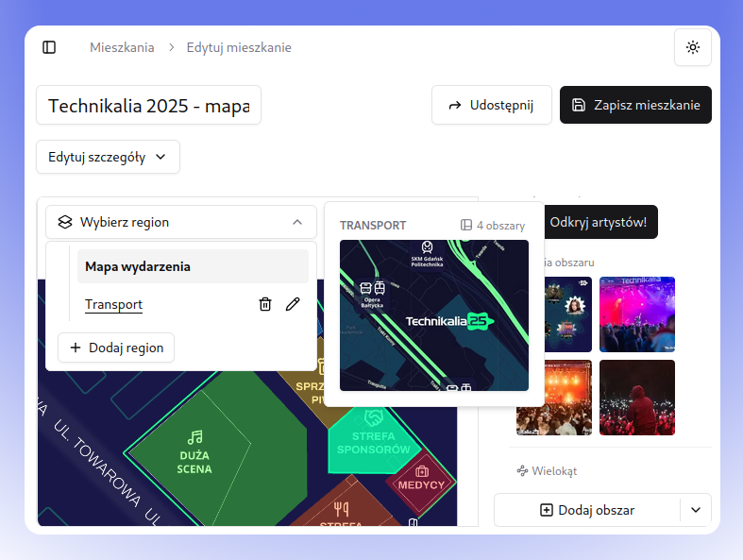Open the Transport map preview thumbnail

pos(433,314)
